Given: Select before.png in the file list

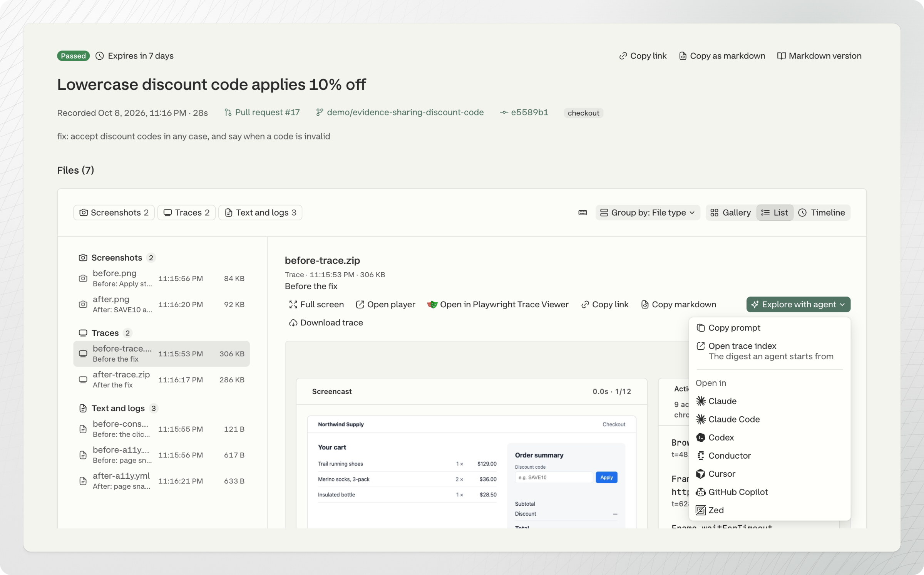Looking at the screenshot, I should [x=161, y=278].
